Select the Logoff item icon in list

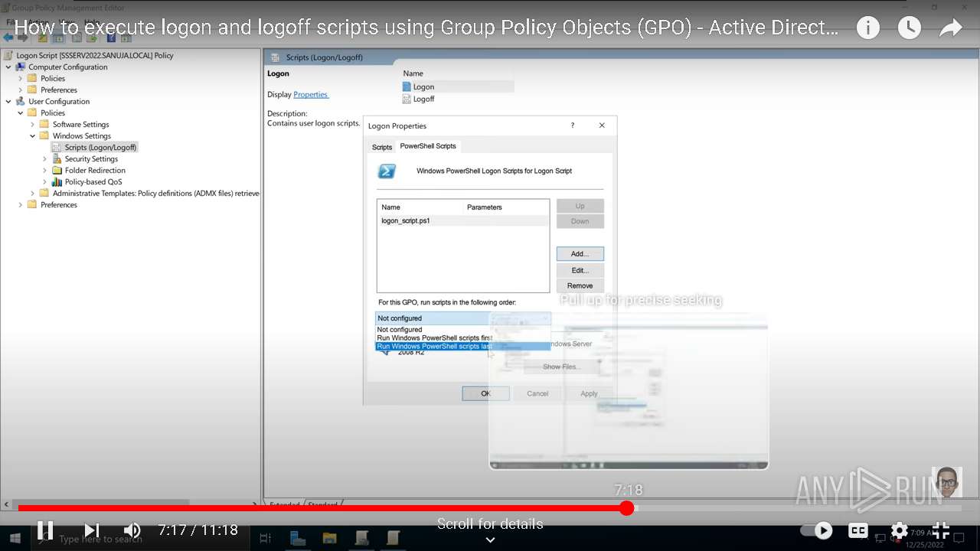click(407, 99)
